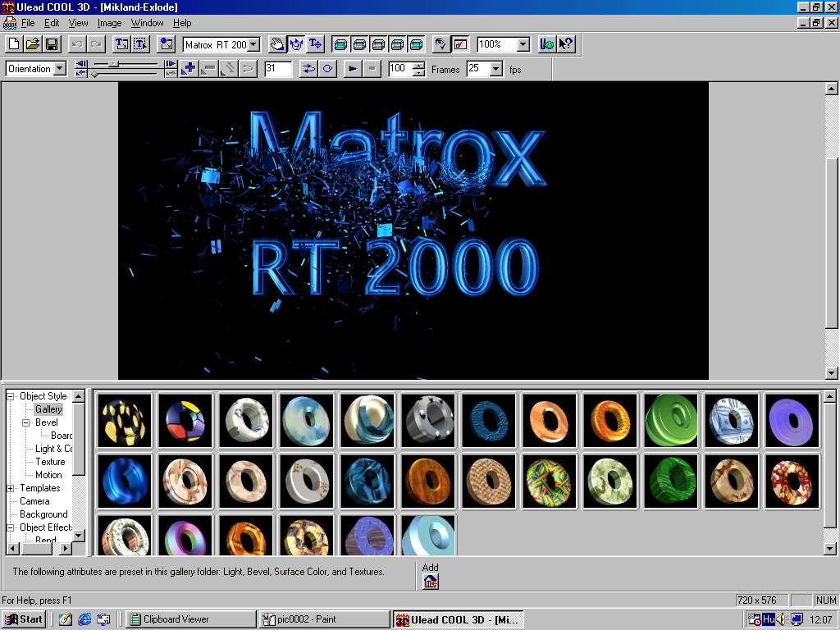This screenshot has width=840, height=630.
Task: Toggle the output preview icon beside zoom
Action: (x=460, y=44)
